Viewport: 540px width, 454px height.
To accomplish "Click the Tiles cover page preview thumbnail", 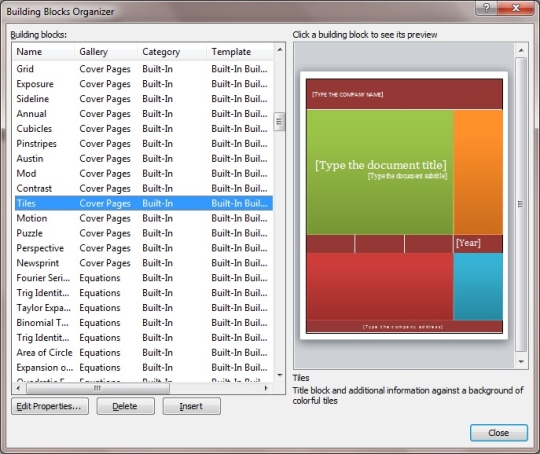I will pos(404,206).
